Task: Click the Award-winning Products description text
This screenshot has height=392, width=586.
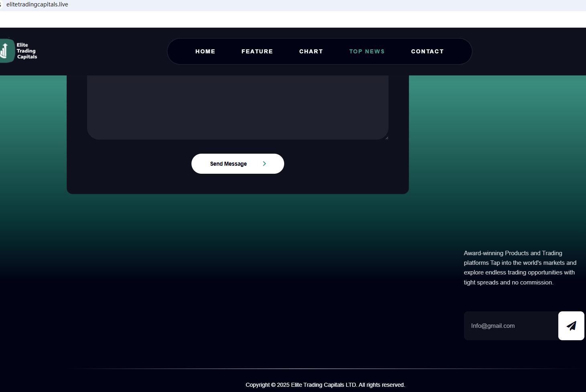Action: (520, 268)
